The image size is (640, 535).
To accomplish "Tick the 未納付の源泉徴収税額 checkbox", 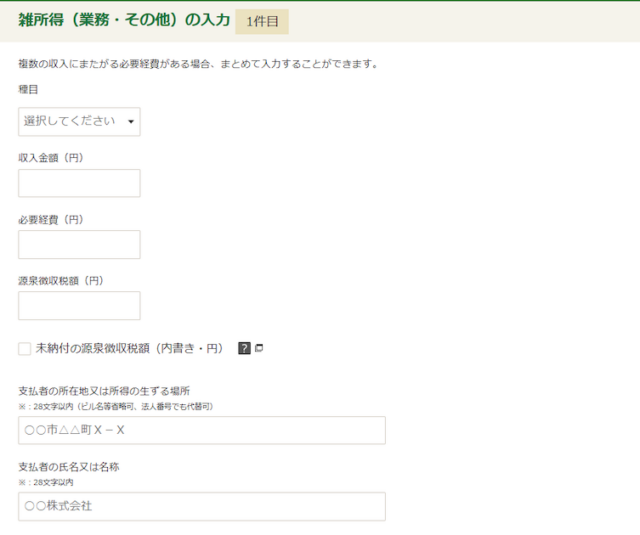I will [25, 348].
